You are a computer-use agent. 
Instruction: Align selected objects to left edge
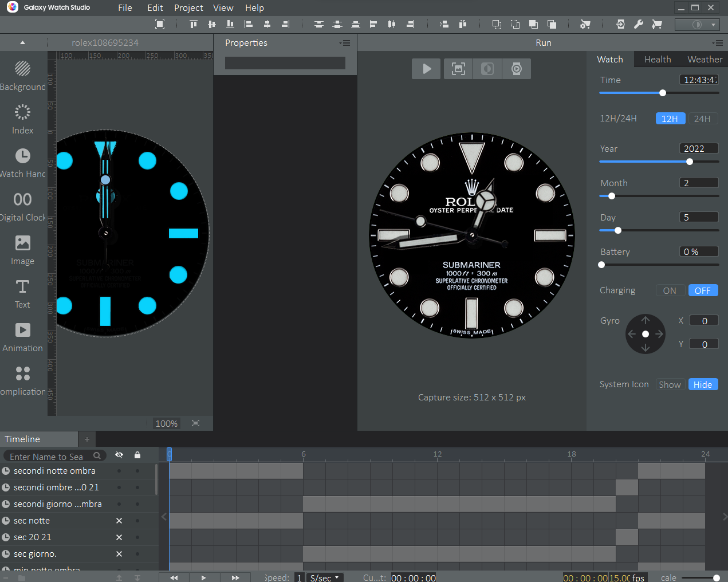pos(249,24)
